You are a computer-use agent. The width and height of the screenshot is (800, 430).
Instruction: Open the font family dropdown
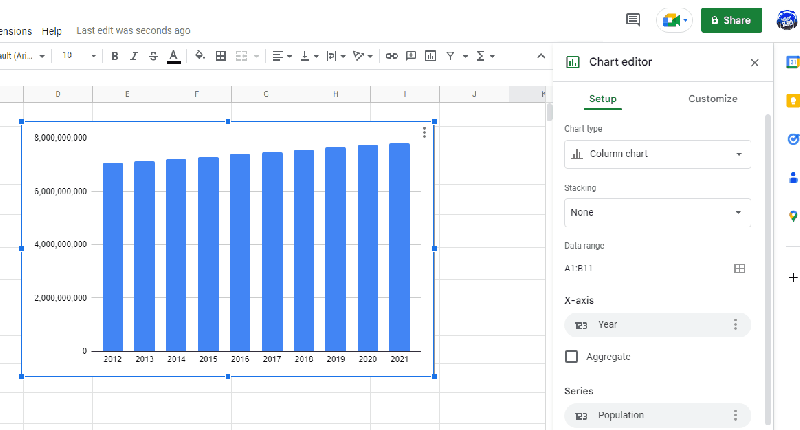point(23,56)
